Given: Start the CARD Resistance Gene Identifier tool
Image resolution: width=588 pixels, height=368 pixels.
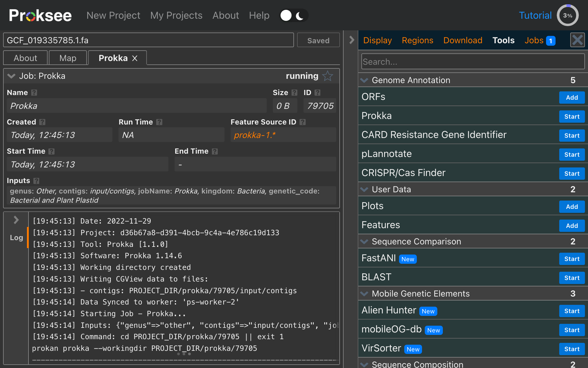Looking at the screenshot, I should point(571,136).
